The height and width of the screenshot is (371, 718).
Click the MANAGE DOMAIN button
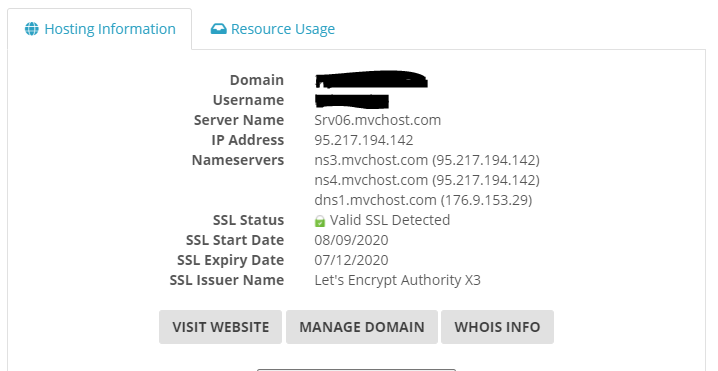pos(362,327)
